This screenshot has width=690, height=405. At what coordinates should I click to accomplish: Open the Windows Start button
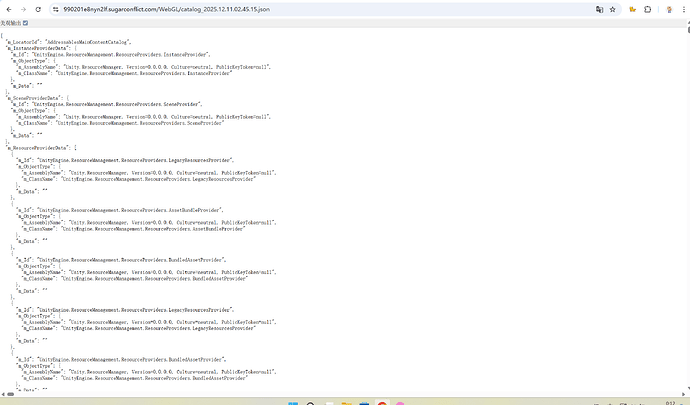pos(294,401)
